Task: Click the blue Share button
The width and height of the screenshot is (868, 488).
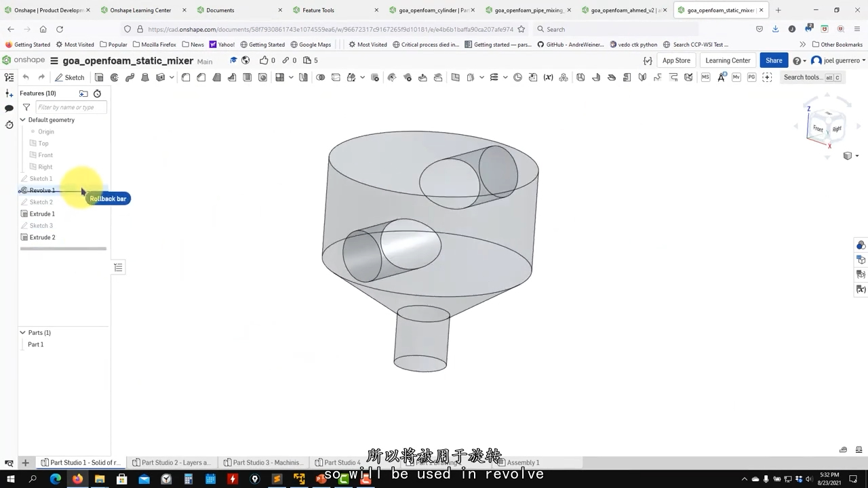Action: point(774,60)
